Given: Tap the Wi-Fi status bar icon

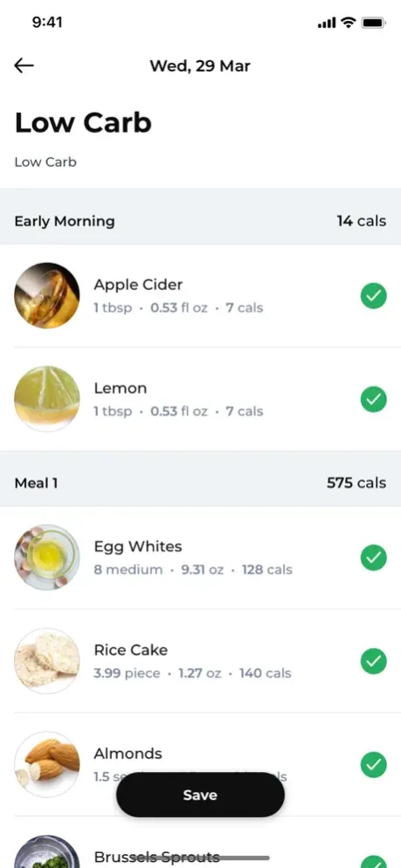Looking at the screenshot, I should pos(348,22).
